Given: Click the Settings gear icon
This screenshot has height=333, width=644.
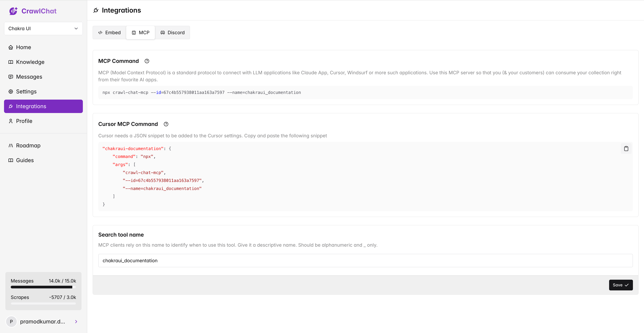Looking at the screenshot, I should [11, 92].
